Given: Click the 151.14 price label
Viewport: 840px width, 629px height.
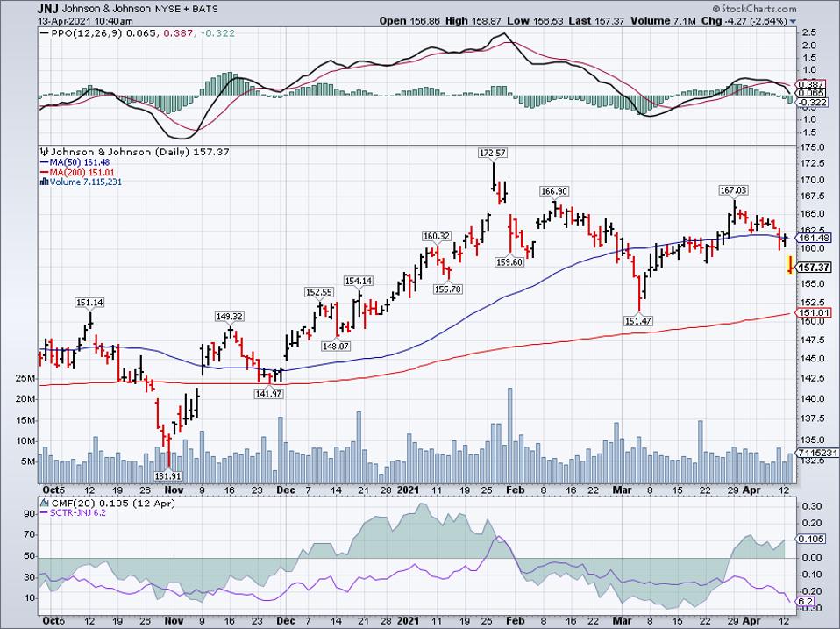Looking at the screenshot, I should point(89,303).
